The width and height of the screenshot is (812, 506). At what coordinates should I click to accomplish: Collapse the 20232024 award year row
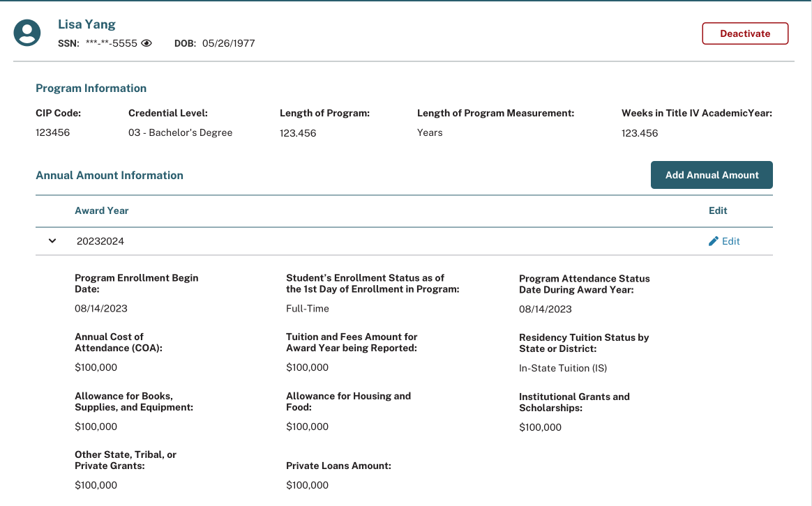point(52,241)
